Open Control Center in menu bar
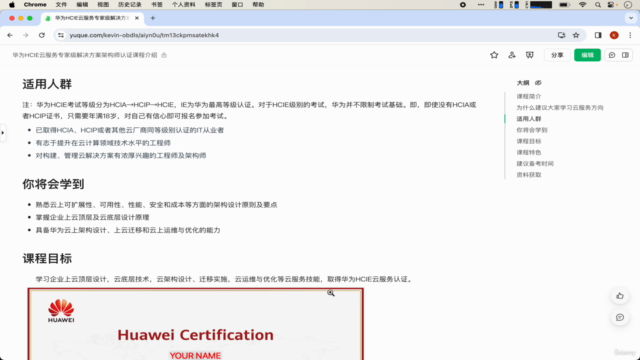 pyautogui.click(x=612, y=4)
